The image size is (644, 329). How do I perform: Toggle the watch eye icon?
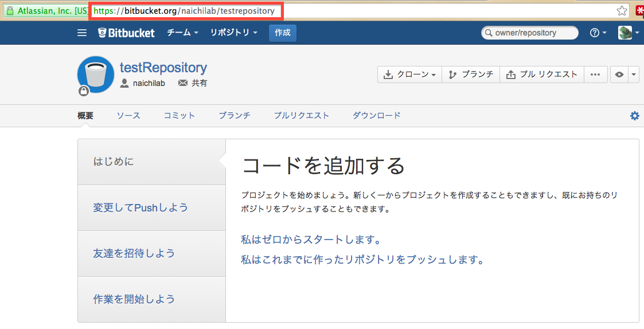[x=619, y=75]
